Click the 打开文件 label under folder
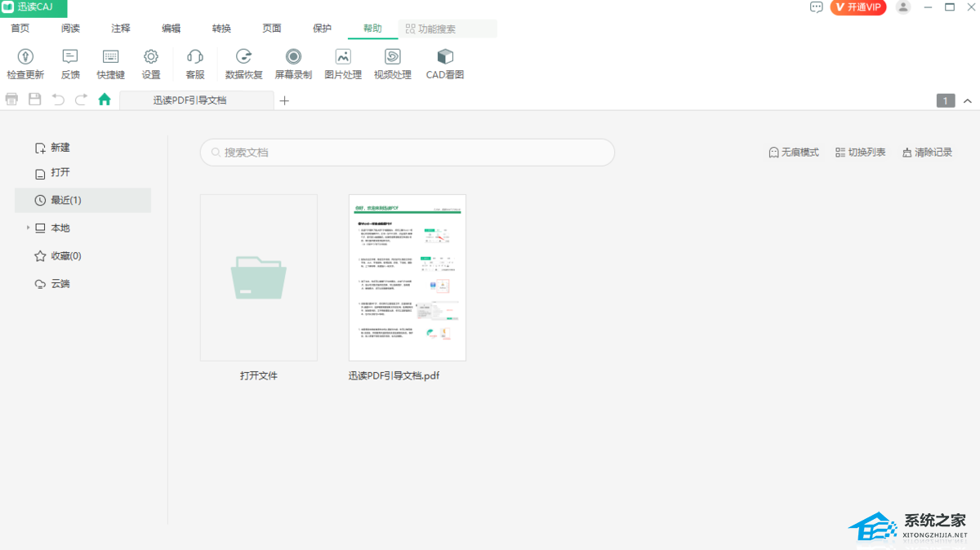Screen dimensions: 980x550 259,376
